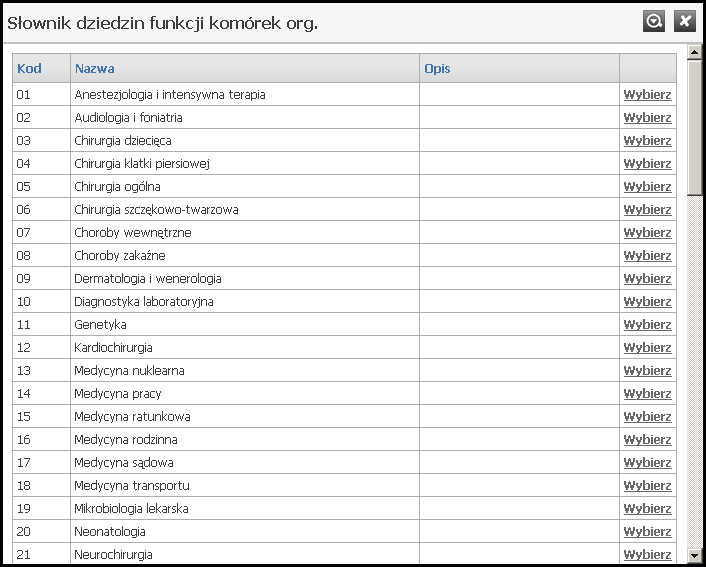This screenshot has height=567, width=706.
Task: Click Wybierz for Chirurgia ogólna
Action: 647,187
